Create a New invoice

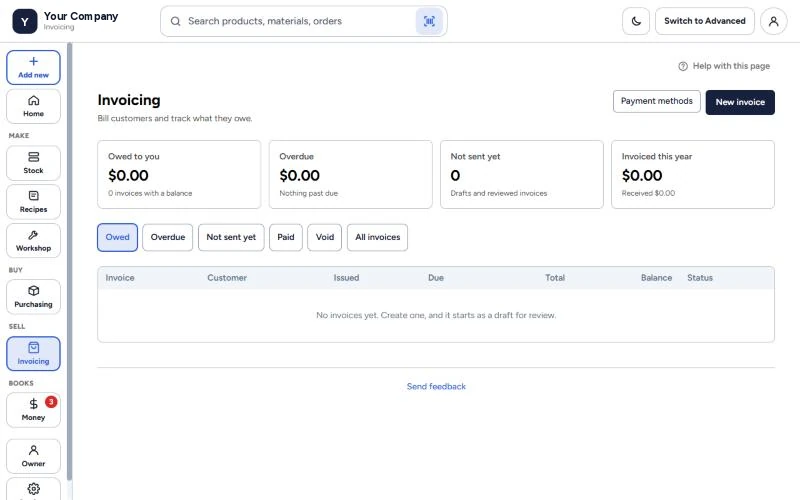(x=740, y=102)
